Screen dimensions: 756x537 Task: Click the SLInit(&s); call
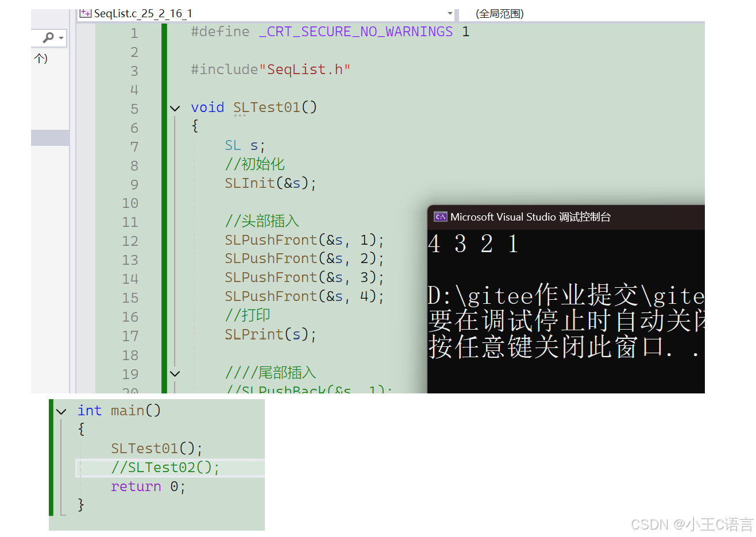tap(271, 183)
